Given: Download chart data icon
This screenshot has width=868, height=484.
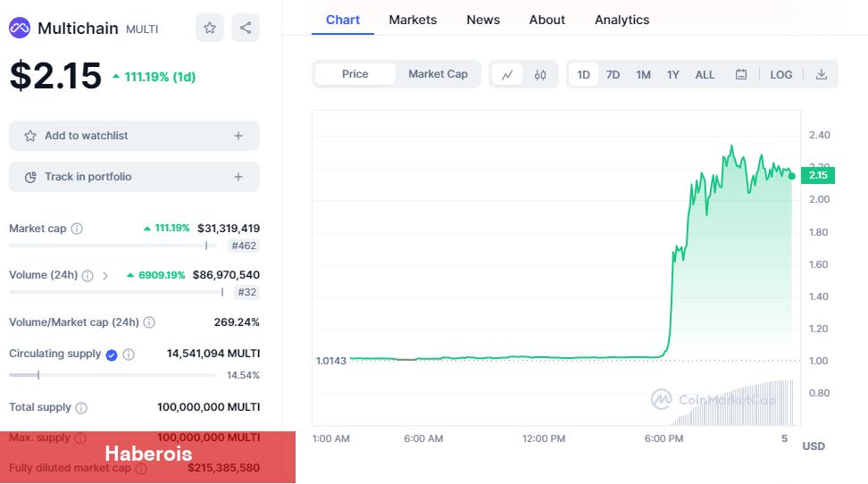Looking at the screenshot, I should tap(822, 75).
